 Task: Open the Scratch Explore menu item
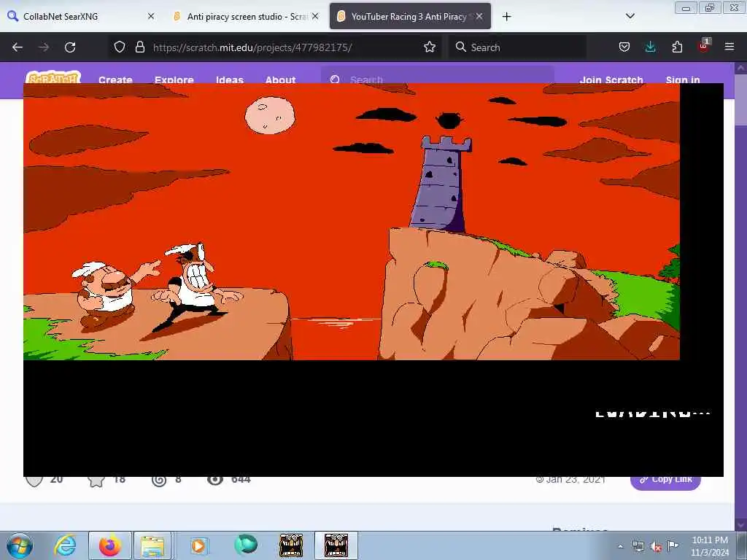click(174, 79)
